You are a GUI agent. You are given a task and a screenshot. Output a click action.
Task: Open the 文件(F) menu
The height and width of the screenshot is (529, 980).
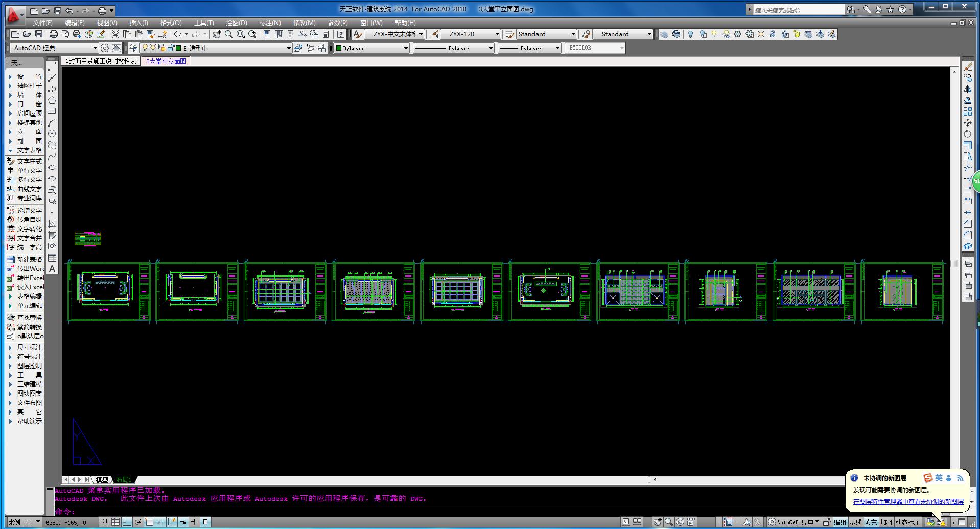coord(43,23)
